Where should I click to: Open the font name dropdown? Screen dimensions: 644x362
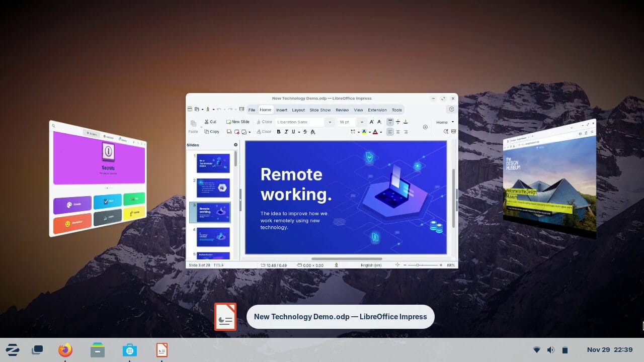[x=331, y=122]
